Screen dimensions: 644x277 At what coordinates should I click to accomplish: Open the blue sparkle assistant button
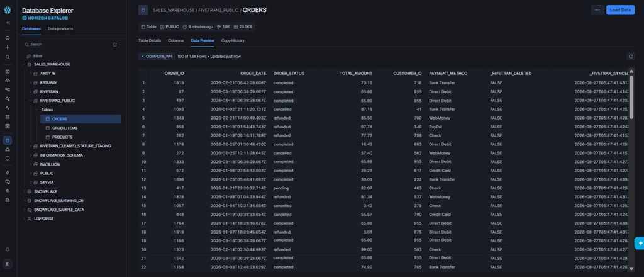(640, 243)
